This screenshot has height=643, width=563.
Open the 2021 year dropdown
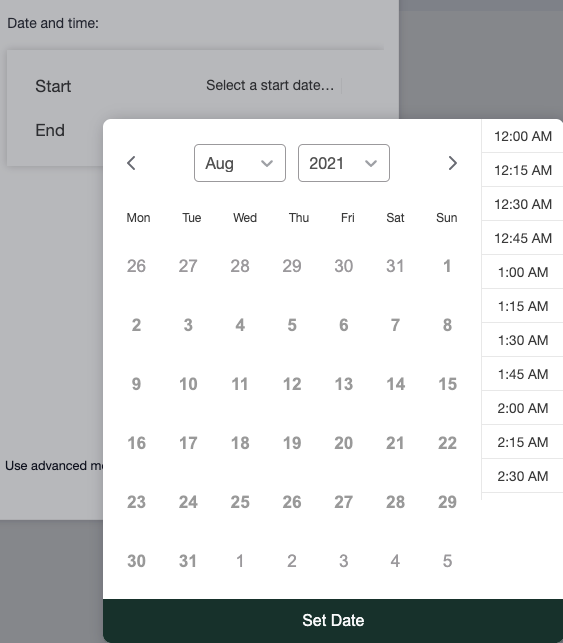[344, 163]
